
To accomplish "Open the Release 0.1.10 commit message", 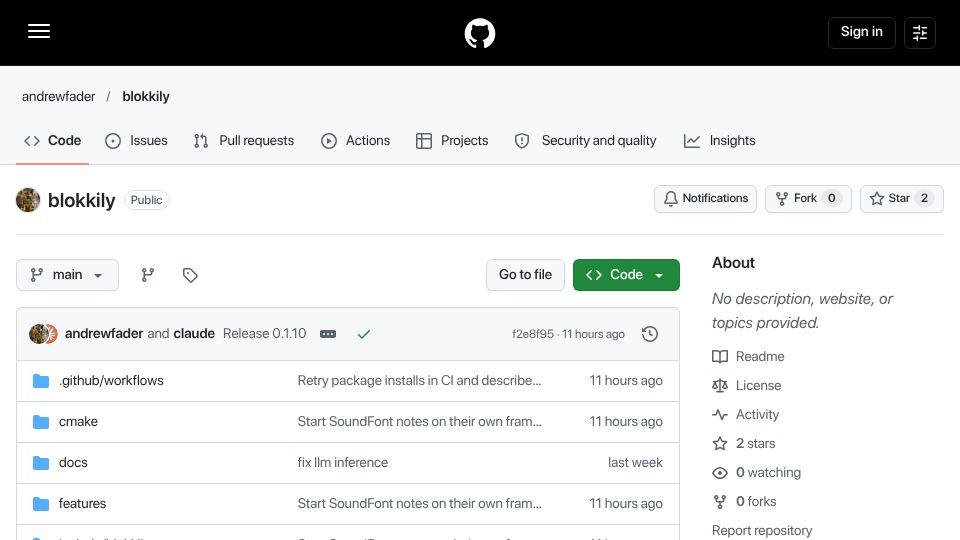I will [264, 334].
